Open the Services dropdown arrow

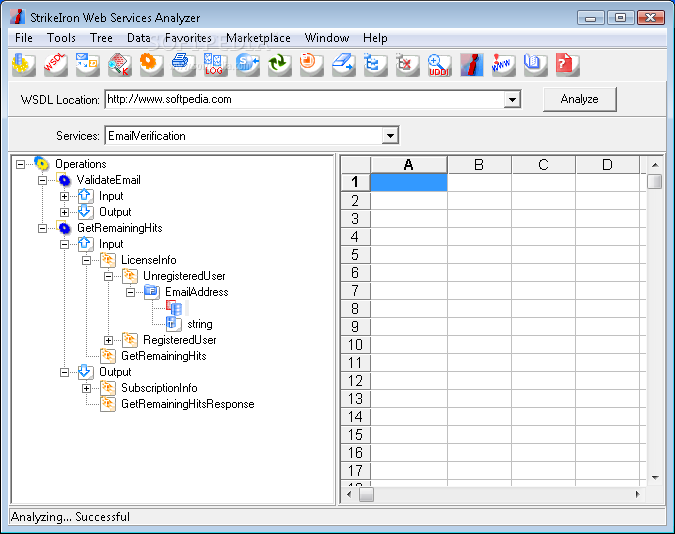pyautogui.click(x=390, y=136)
